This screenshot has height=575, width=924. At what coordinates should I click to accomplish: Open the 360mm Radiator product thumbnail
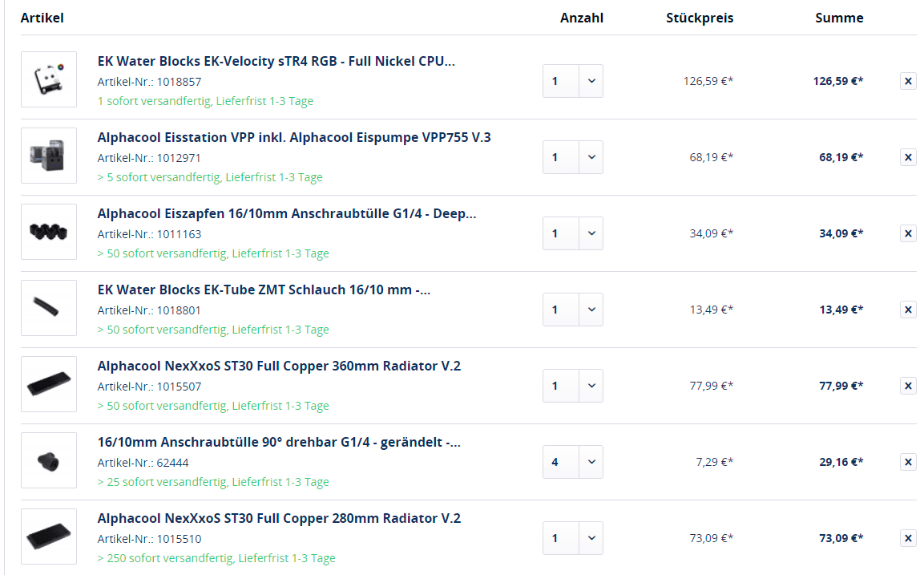49,385
